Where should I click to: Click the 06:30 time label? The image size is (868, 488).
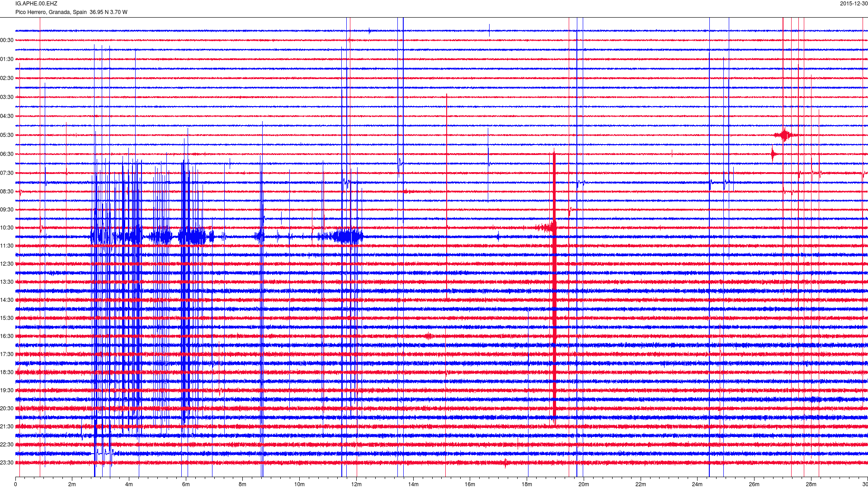click(7, 154)
